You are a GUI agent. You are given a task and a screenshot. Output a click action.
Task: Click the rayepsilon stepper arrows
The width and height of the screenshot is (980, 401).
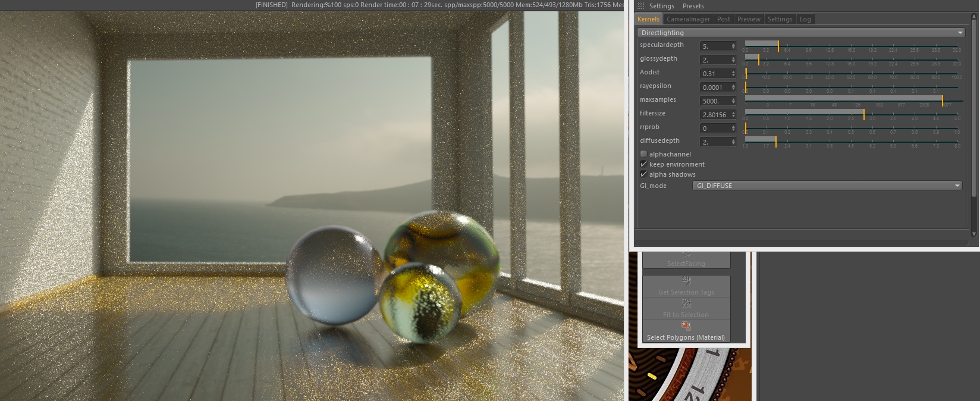pos(733,87)
